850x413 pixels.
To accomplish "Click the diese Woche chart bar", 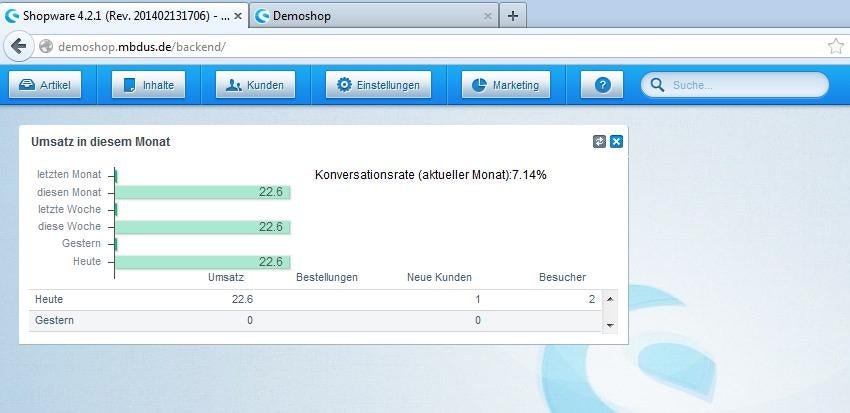I will (x=203, y=227).
